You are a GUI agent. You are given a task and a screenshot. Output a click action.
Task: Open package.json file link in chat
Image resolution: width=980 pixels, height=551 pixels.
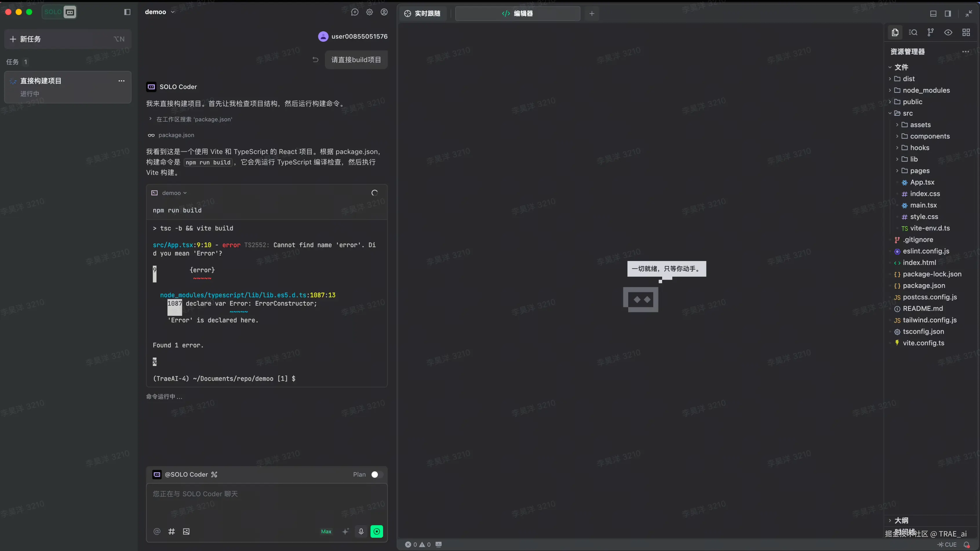pyautogui.click(x=176, y=135)
